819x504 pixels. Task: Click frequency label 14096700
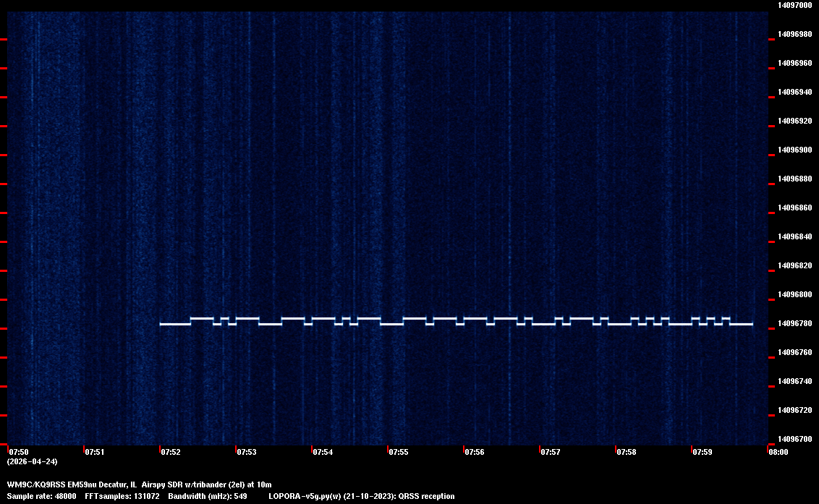pos(795,439)
